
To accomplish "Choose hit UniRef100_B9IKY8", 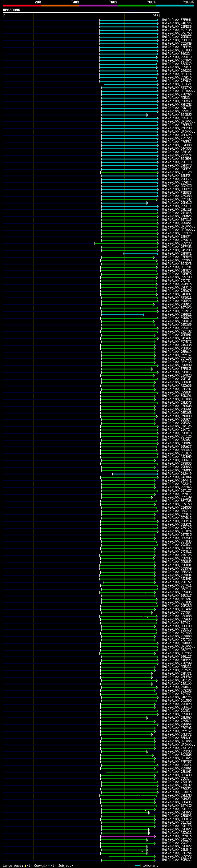I will pyautogui.click(x=176, y=264).
